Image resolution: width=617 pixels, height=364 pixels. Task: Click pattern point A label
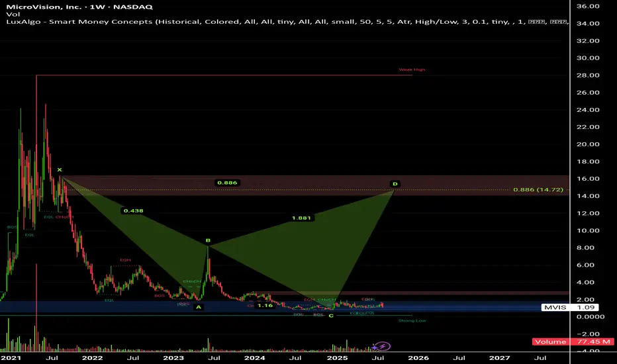click(199, 307)
